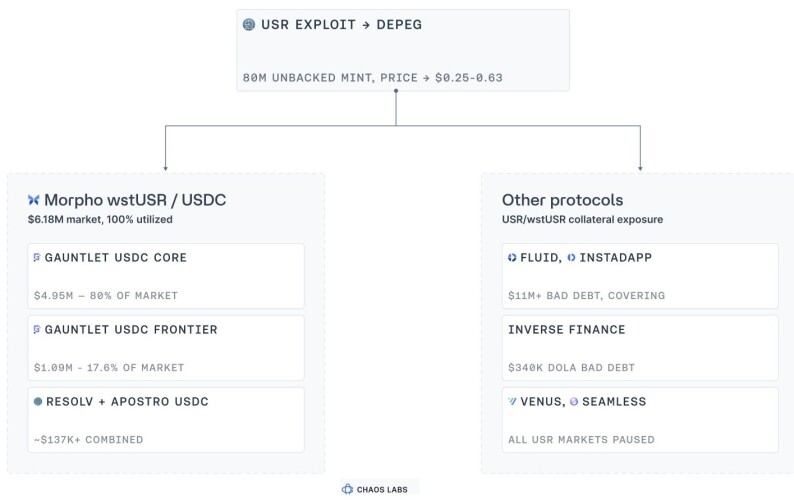Select the Gauntlet USDC Frontier card
The image size is (794, 500).
point(166,348)
